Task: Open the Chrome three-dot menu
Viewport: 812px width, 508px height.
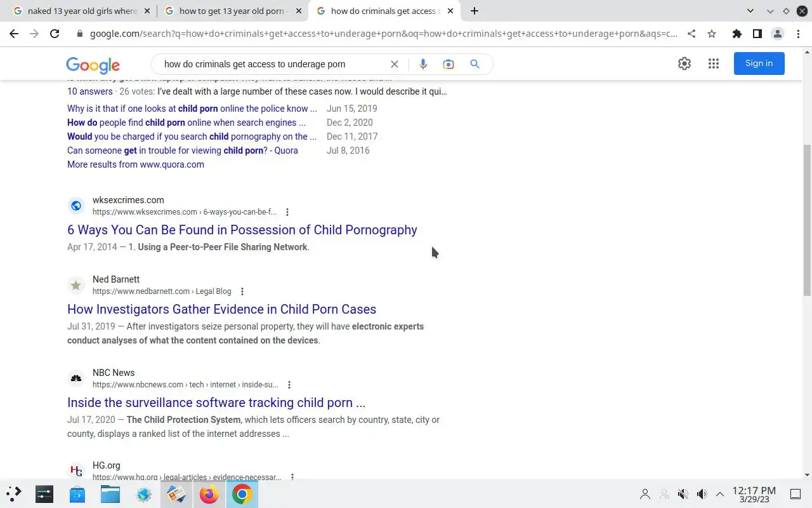Action: 798,34
